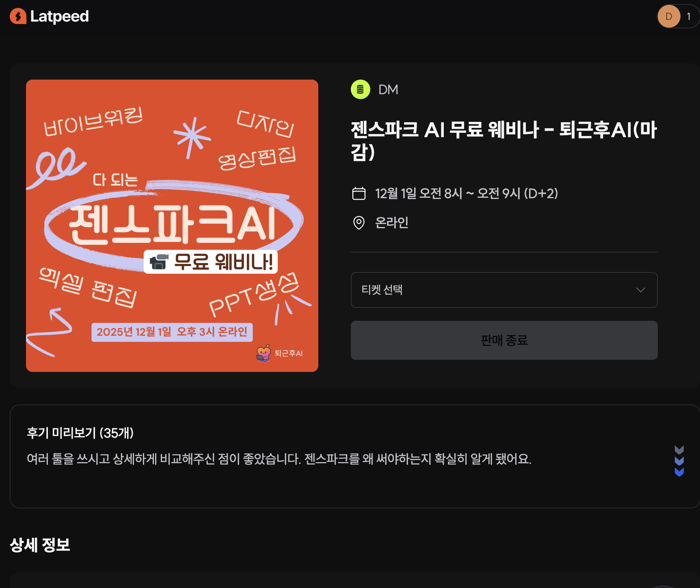Click the notification count badge showing 1
Screen dimensions: 700x588
[x=689, y=16]
